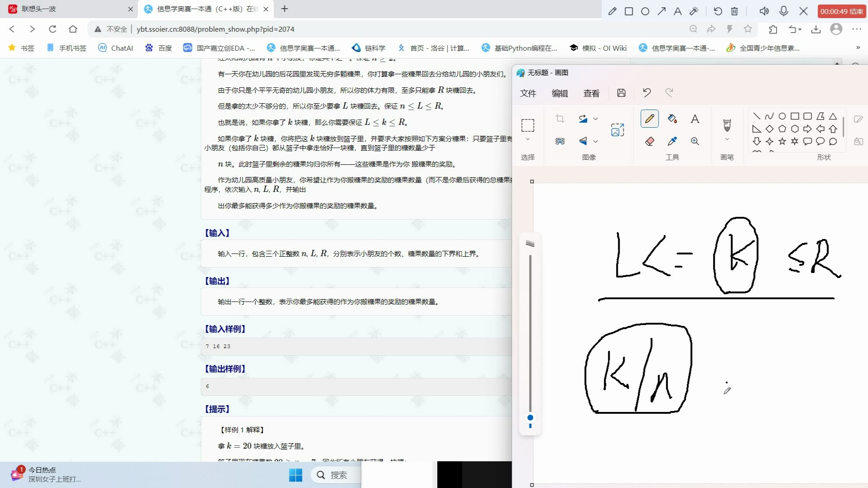Open the brush type dropdown in Paint
This screenshot has width=868, height=488.
pos(727,139)
